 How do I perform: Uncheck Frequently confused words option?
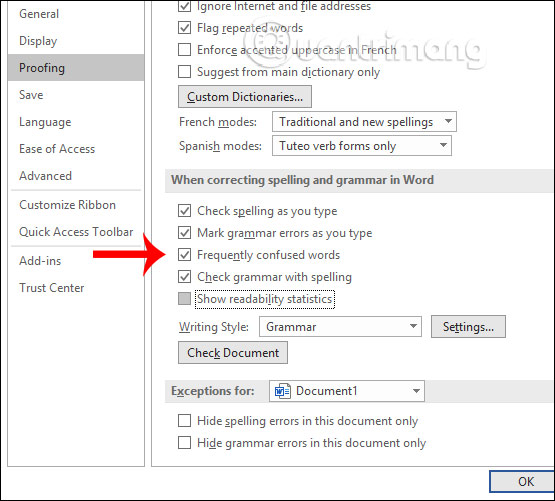coord(184,255)
